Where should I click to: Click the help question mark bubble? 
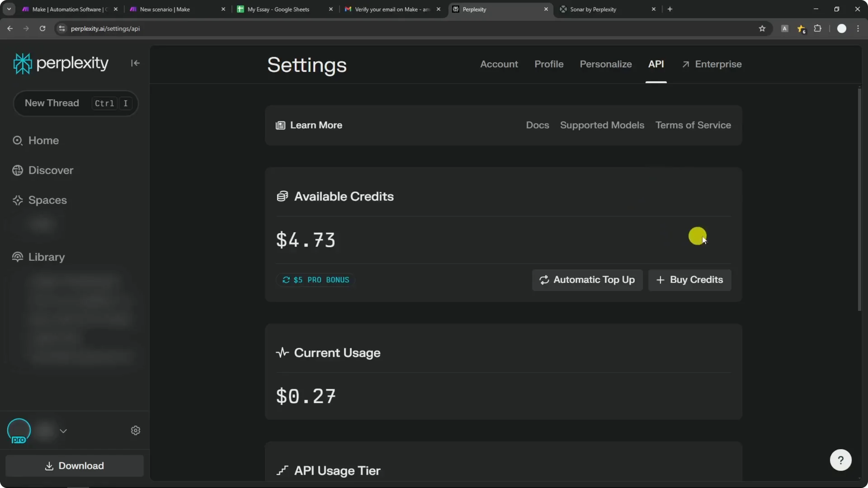(840, 460)
